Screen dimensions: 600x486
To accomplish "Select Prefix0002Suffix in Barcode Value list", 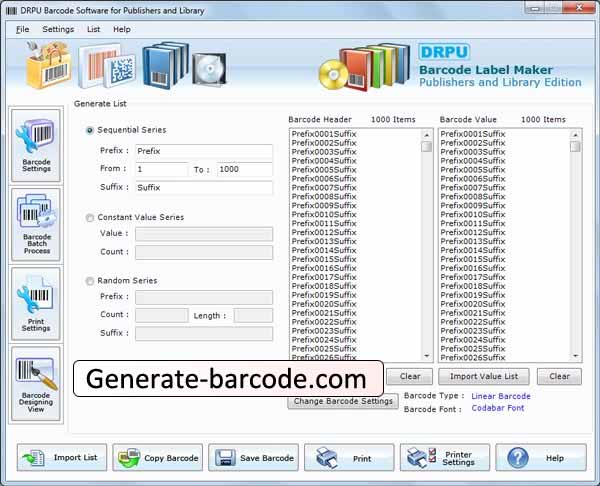I will 473,143.
